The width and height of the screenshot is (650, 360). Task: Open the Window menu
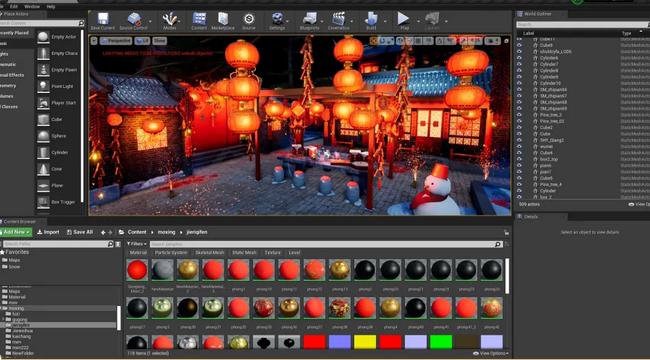tap(32, 7)
